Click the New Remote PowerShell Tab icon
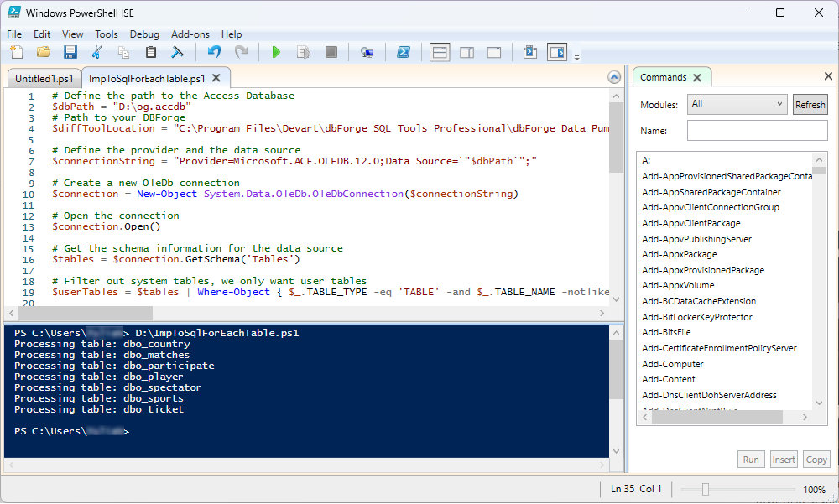 coord(367,52)
